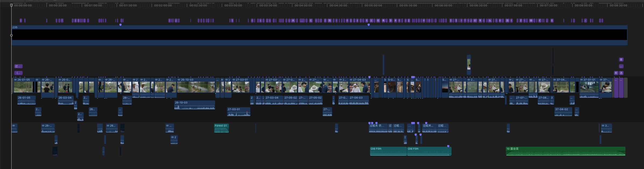Click the playhead handle at 00:00:00:00
Image resolution: width=644 pixels, height=169 pixels.
(x=11, y=5)
